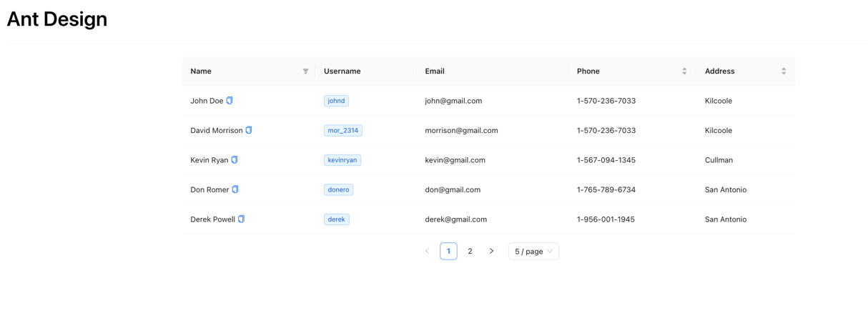Click San Antonio in Don Romer row
The height and width of the screenshot is (321, 868).
(x=726, y=189)
